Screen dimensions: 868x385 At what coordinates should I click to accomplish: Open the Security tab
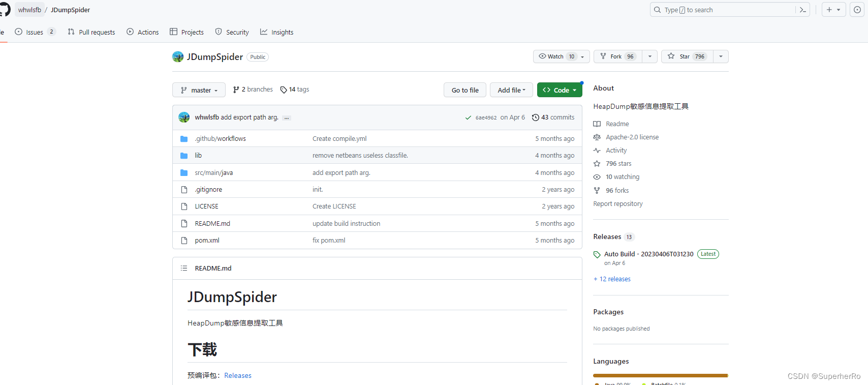[x=232, y=32]
